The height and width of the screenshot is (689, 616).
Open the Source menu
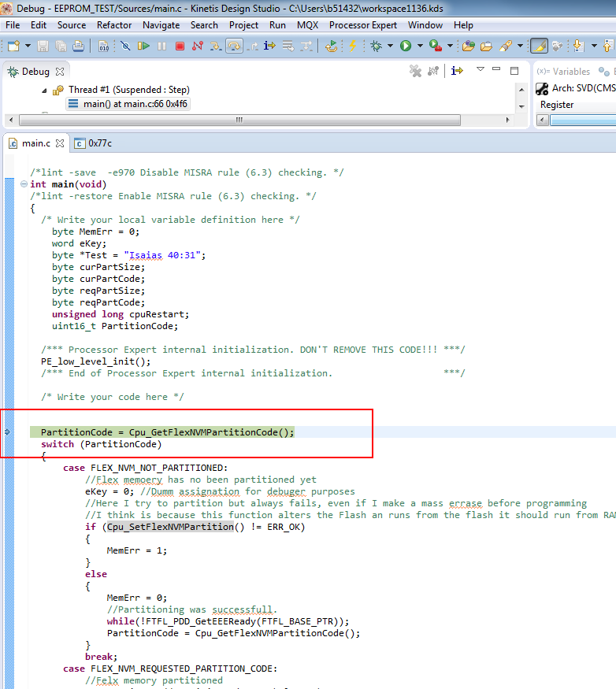[72, 25]
